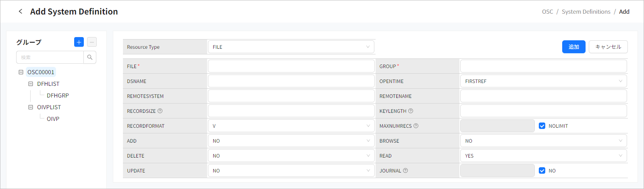Viewport: 644px width, 189px height.
Task: Uncheck the NOLIMIT checkbox
Action: pyautogui.click(x=542, y=126)
